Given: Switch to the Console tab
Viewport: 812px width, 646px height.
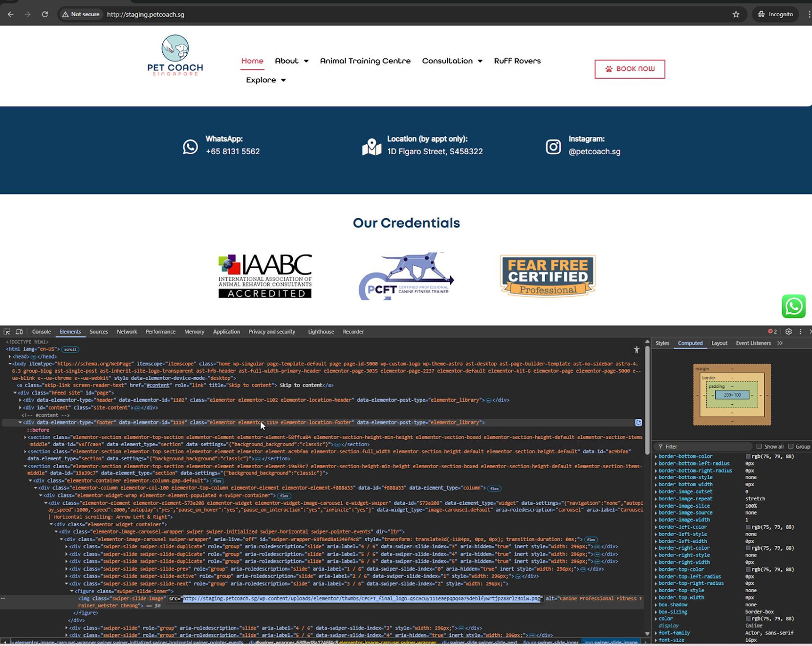Looking at the screenshot, I should (41, 332).
